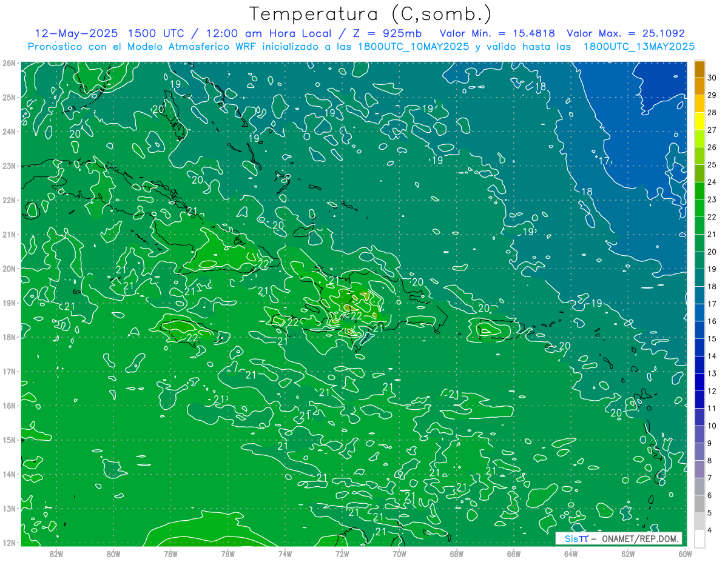Click the brown swatch above legend value 30

pyautogui.click(x=699, y=69)
